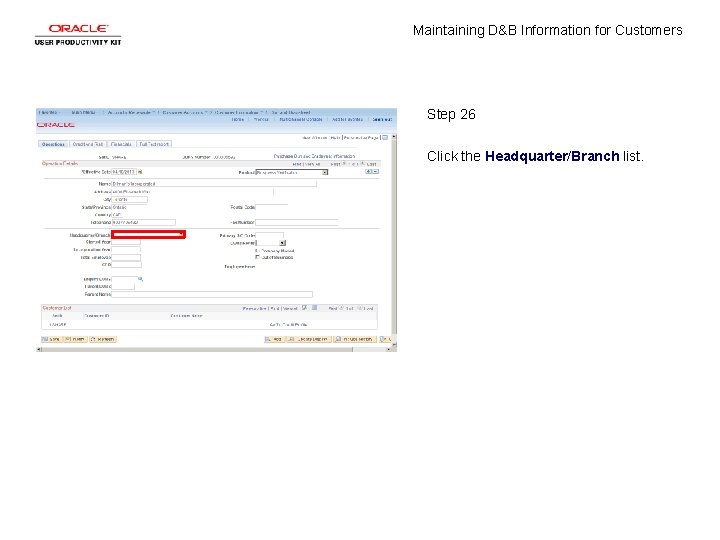Viewport: 720px width, 540px height.
Task: Click the Personalize Page link
Action: click(x=361, y=137)
